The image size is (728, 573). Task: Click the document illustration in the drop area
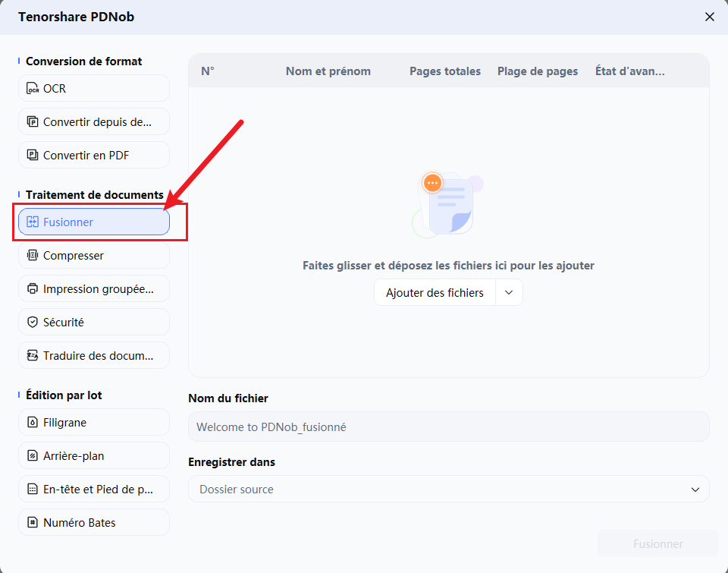(447, 204)
